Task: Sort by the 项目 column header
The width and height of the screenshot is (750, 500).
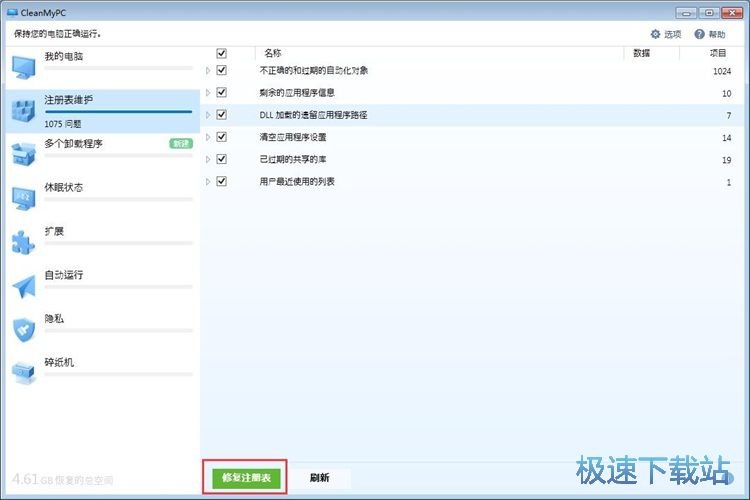Action: 718,53
